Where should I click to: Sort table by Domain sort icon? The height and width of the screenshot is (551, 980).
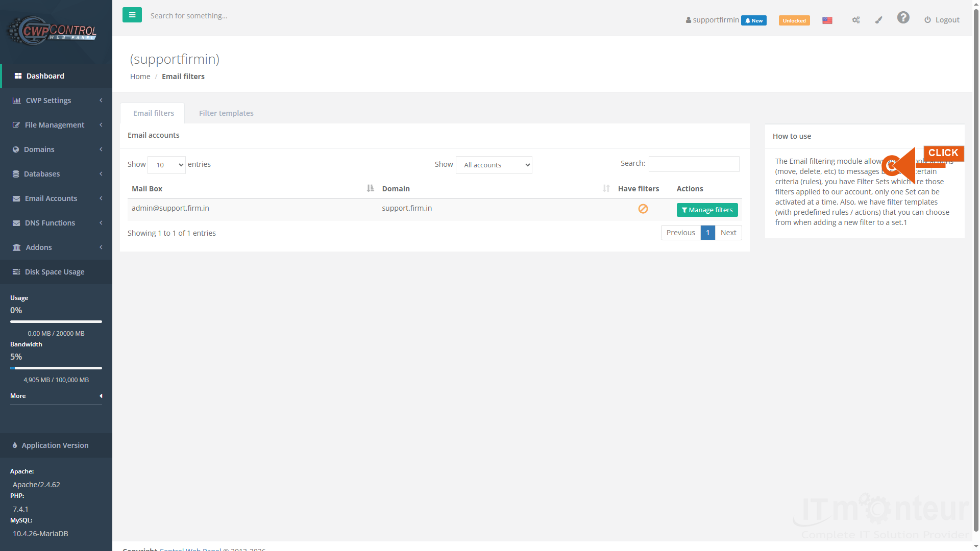(606, 188)
